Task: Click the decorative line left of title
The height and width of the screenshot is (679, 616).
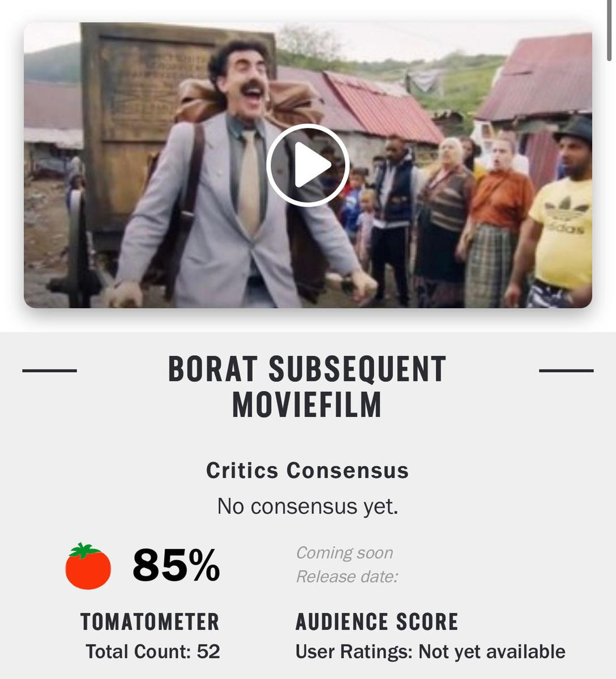Action: (50, 371)
